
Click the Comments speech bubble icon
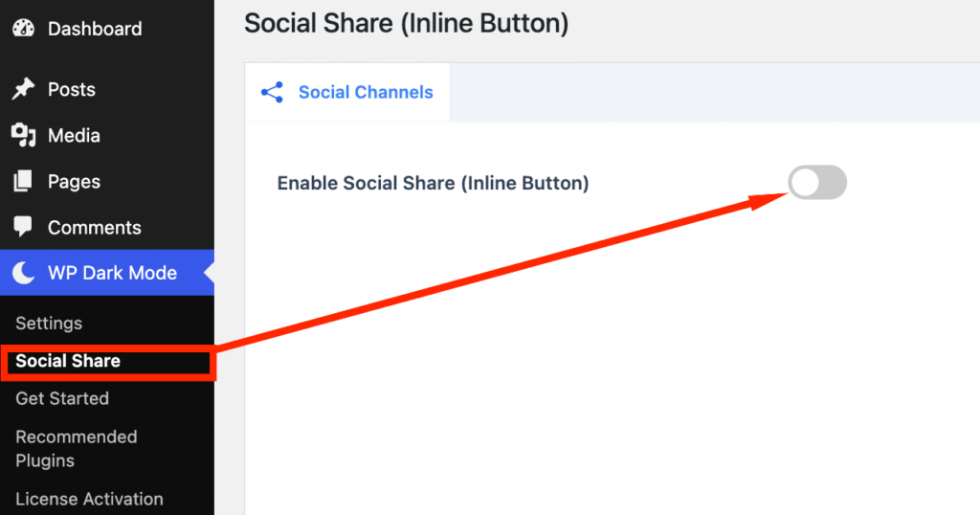click(x=23, y=227)
